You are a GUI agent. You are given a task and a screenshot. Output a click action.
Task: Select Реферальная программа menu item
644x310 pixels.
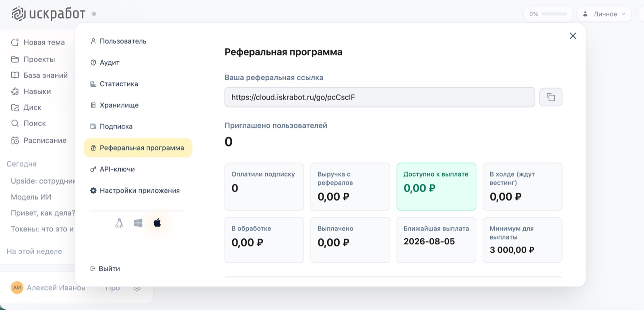click(138, 148)
